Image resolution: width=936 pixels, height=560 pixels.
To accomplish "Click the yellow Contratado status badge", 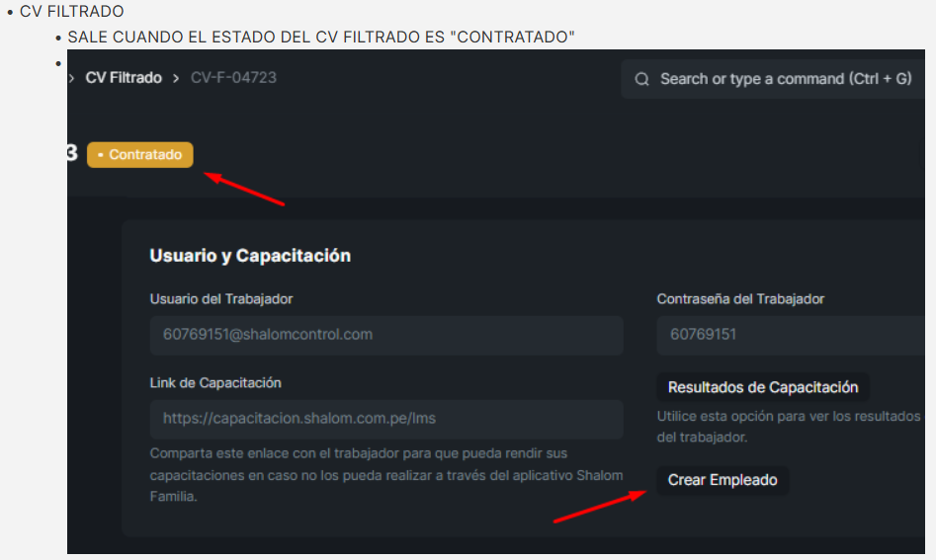I will click(x=140, y=155).
